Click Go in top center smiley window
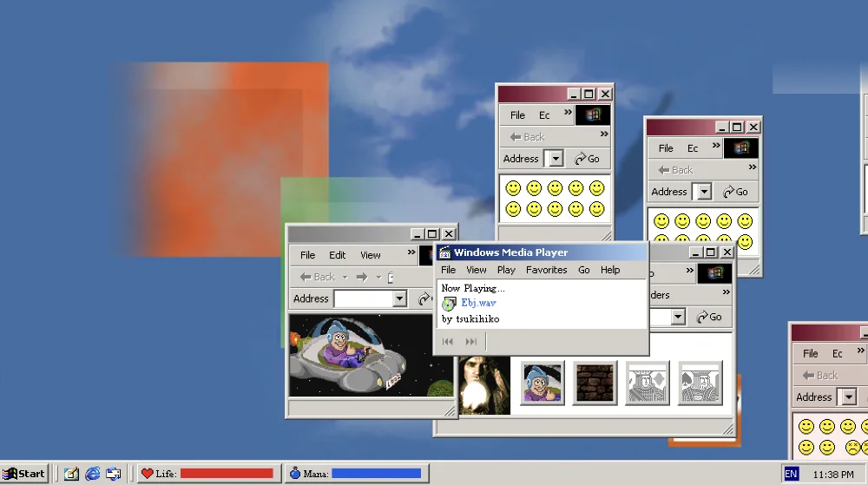The width and height of the screenshot is (868, 485). coord(588,160)
